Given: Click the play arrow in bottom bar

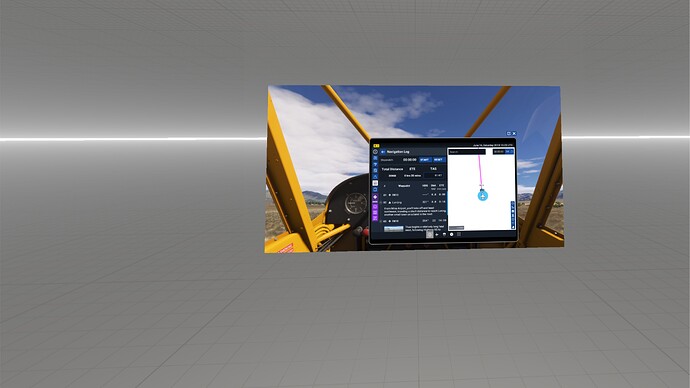Looking at the screenshot, I should click(437, 234).
